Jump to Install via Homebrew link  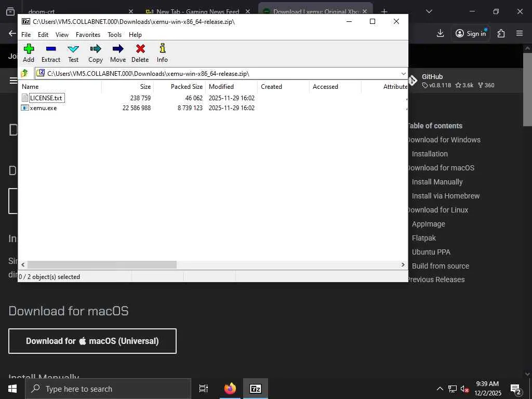click(x=445, y=196)
